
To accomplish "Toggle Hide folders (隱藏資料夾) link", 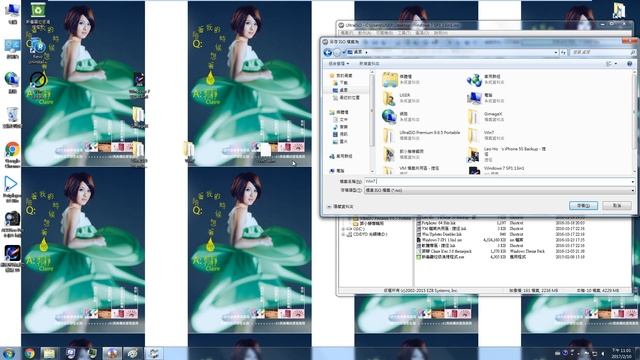I will (x=340, y=207).
